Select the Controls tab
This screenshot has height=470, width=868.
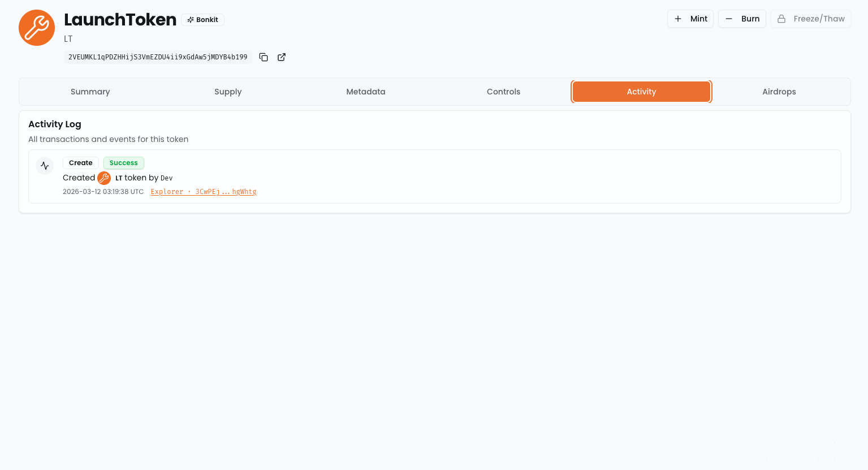pyautogui.click(x=503, y=92)
